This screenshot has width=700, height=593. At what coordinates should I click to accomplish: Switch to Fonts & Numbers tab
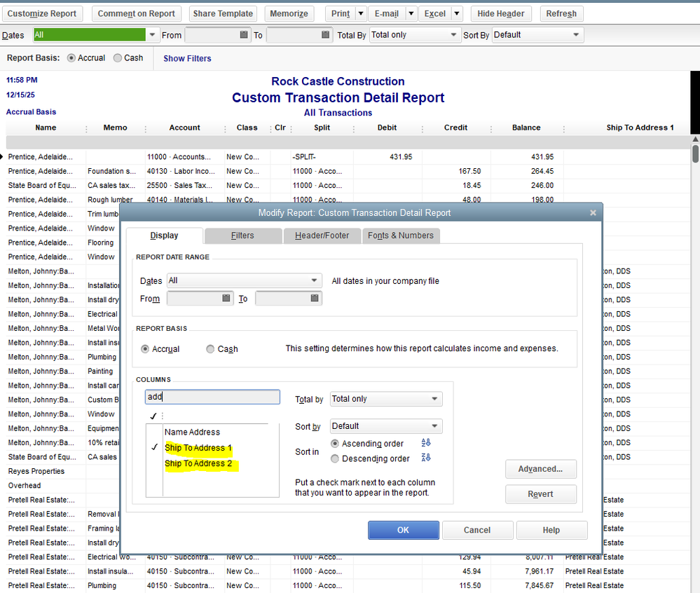[400, 236]
